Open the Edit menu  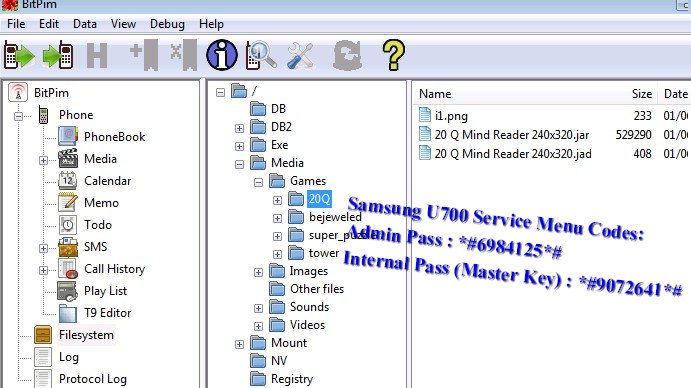(49, 24)
